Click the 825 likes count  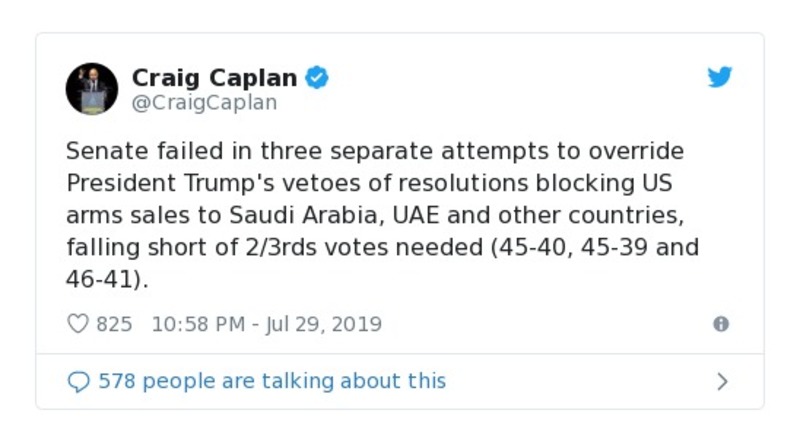point(114,324)
